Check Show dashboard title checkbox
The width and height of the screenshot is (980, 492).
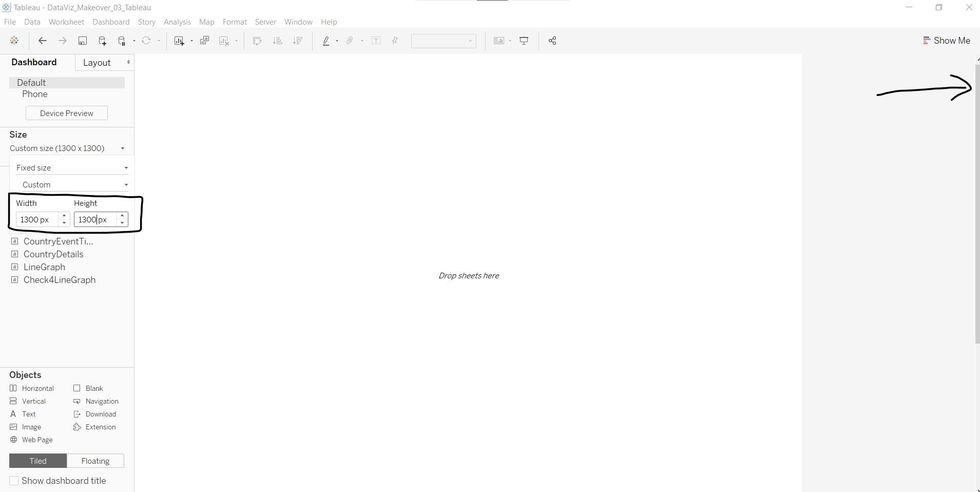pyautogui.click(x=14, y=481)
